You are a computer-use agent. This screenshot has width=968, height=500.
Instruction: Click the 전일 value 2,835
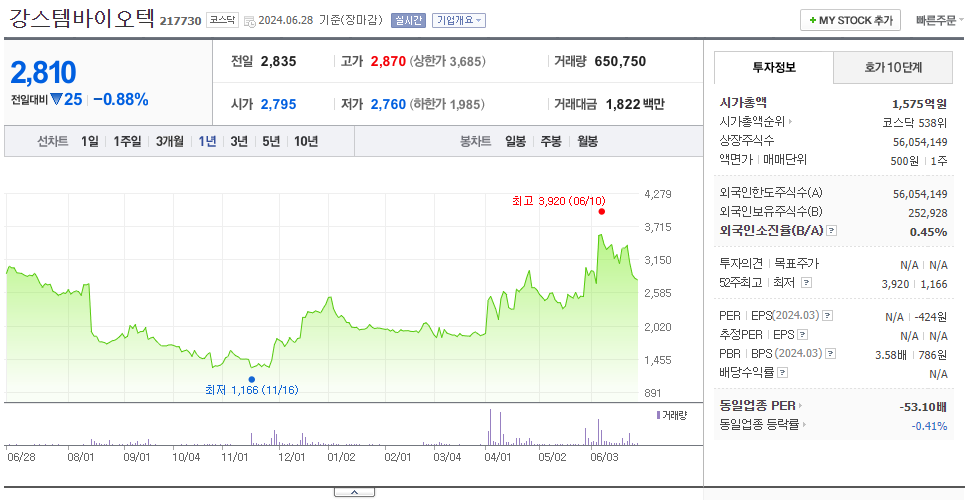pos(278,61)
